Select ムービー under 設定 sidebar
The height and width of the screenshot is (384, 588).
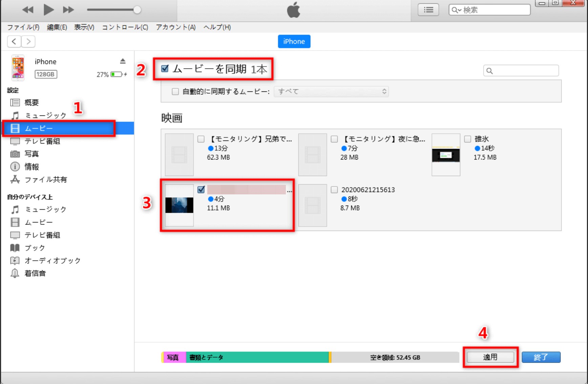coord(67,128)
